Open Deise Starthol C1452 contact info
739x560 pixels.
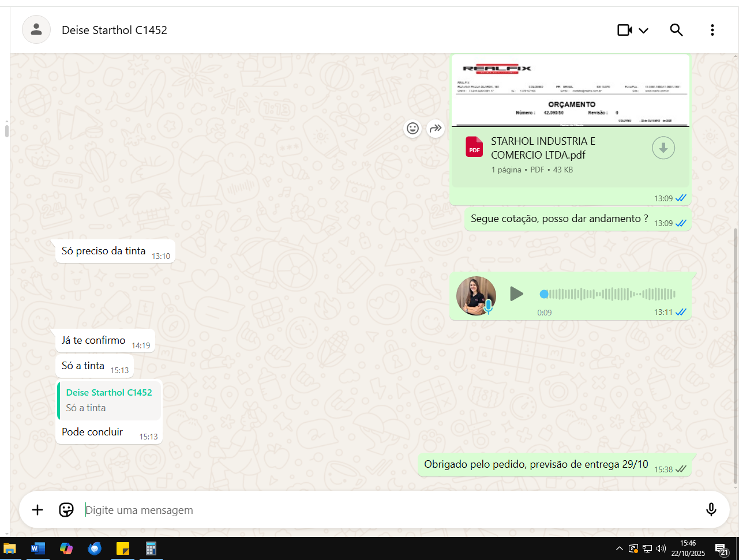[x=114, y=30]
